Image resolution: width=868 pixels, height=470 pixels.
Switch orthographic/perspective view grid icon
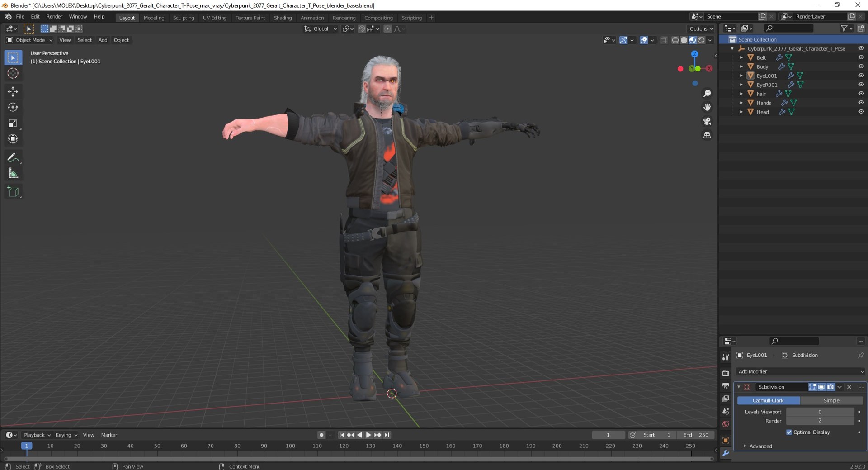coord(707,135)
